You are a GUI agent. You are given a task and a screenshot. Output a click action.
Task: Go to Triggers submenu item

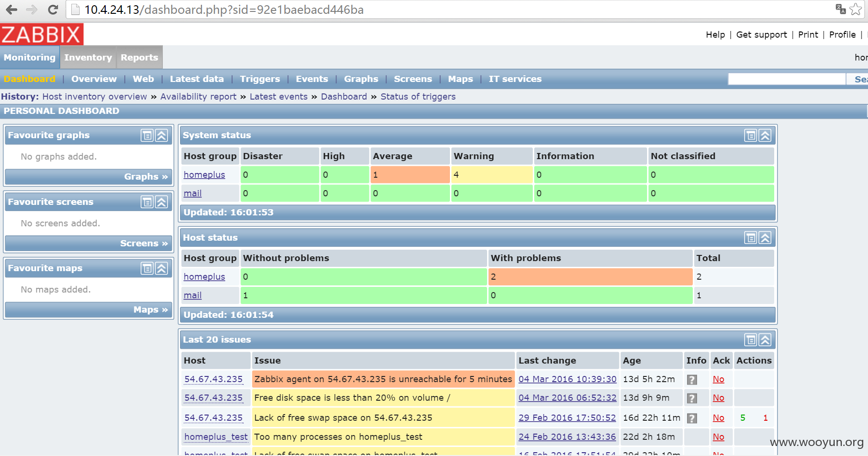[260, 79]
